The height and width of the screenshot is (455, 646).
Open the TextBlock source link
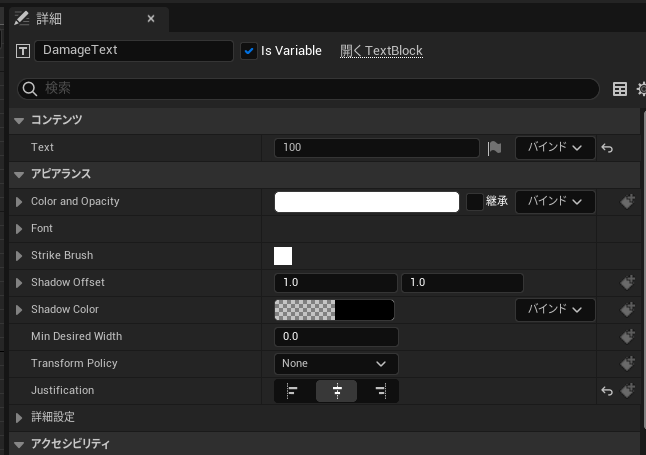click(x=381, y=51)
